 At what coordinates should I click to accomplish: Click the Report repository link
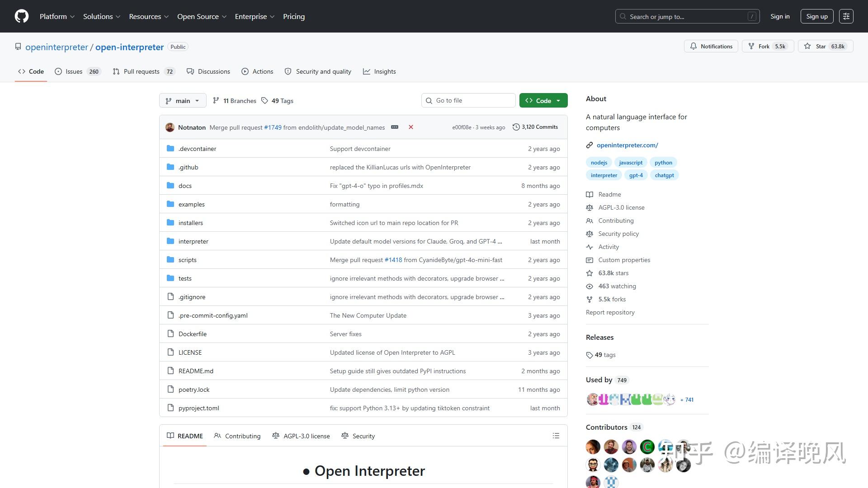pyautogui.click(x=610, y=312)
